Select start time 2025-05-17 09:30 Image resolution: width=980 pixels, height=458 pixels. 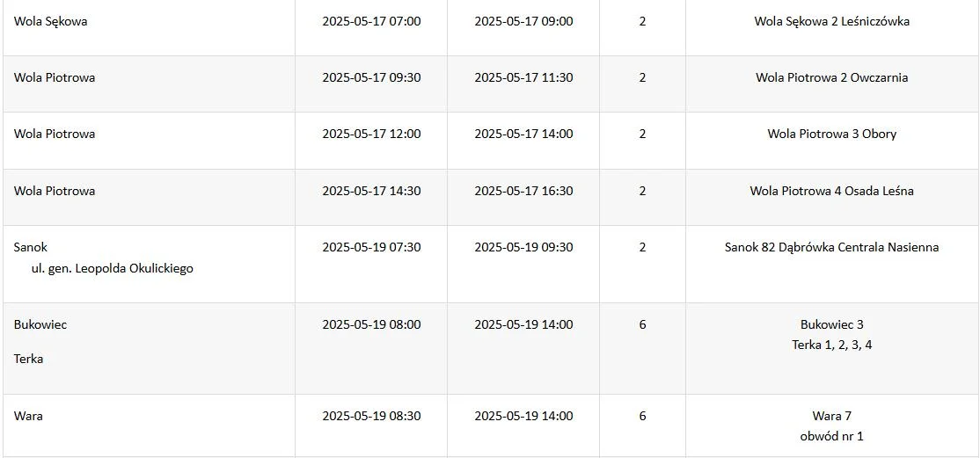371,77
